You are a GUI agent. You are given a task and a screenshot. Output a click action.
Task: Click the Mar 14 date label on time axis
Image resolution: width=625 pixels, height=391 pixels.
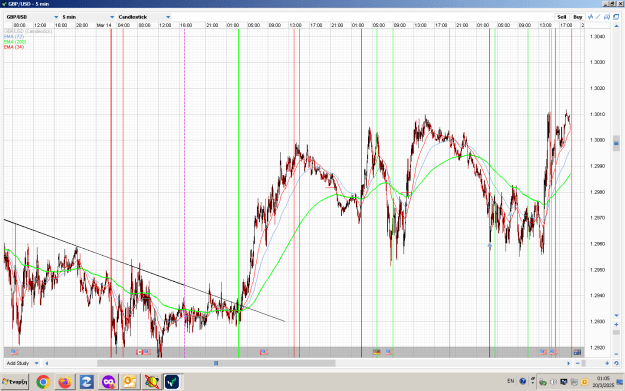(104, 25)
